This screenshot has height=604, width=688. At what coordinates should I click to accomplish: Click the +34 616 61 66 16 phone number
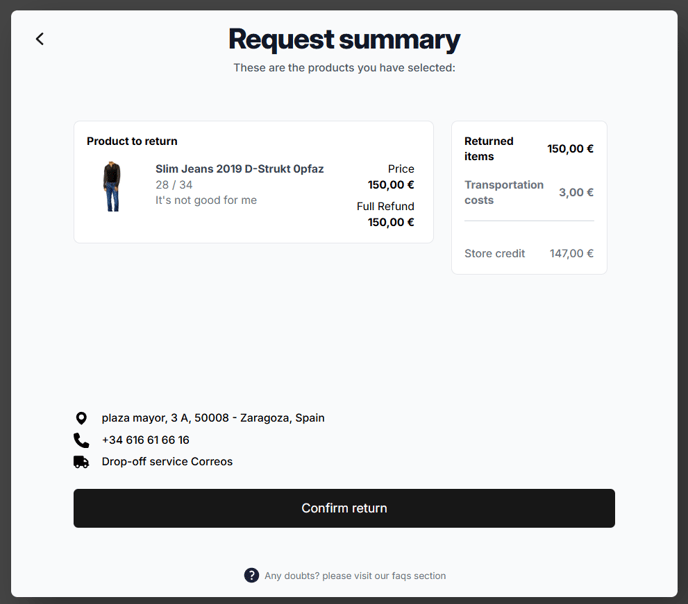146,440
